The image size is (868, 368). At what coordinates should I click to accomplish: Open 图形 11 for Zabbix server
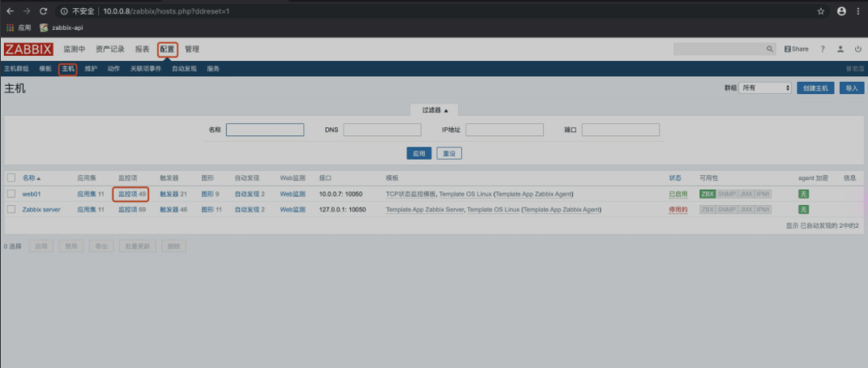[x=212, y=210]
